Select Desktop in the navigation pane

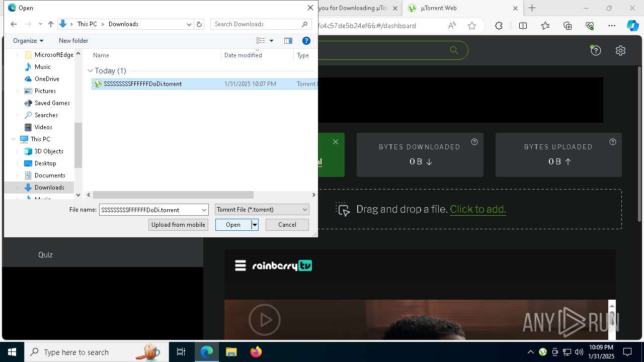[x=45, y=163]
